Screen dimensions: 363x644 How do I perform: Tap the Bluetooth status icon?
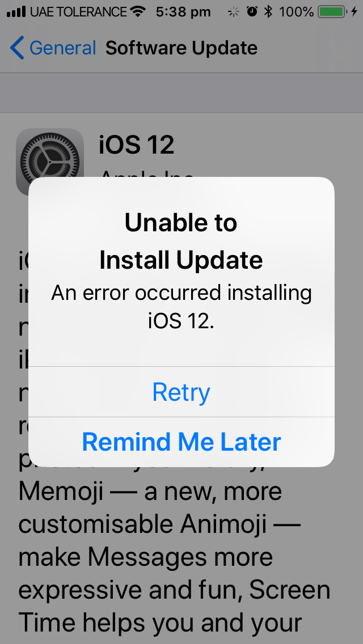(x=268, y=12)
